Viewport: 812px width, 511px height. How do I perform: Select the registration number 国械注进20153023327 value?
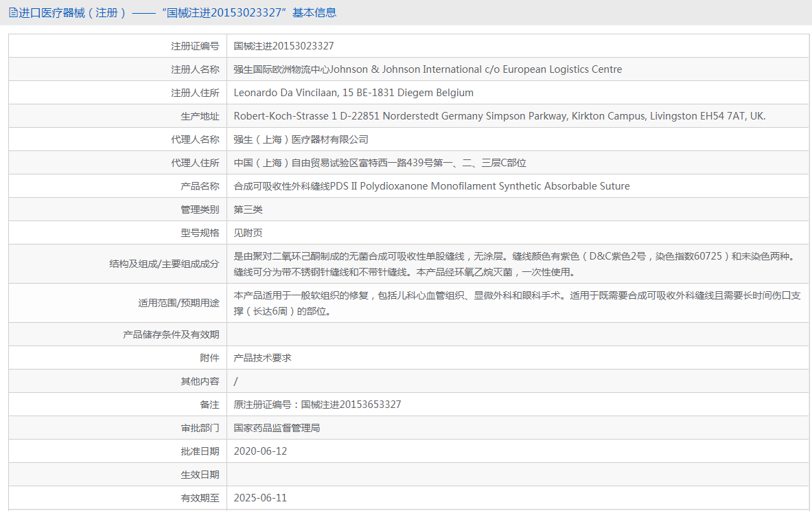coord(283,46)
